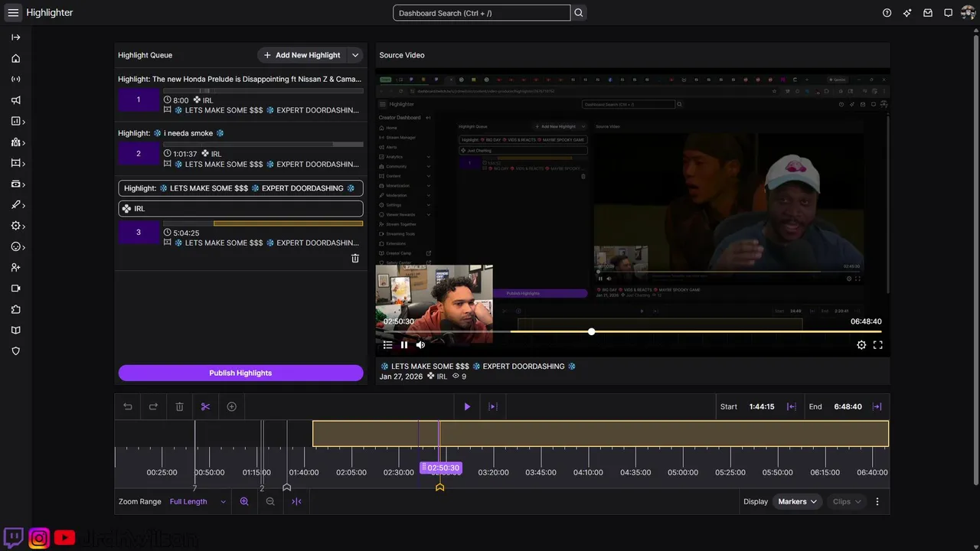Screen dimensions: 980x551
Task: Undo last timeline edit
Action: (x=128, y=406)
